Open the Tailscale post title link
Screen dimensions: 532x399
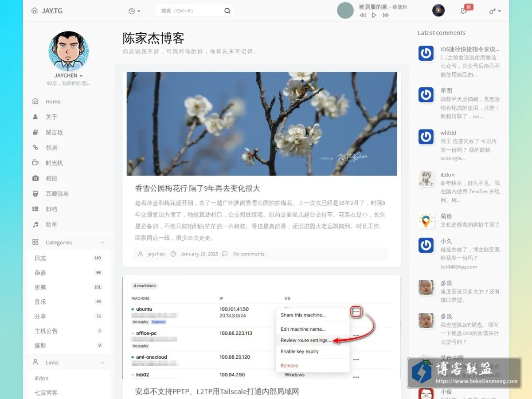(217, 392)
